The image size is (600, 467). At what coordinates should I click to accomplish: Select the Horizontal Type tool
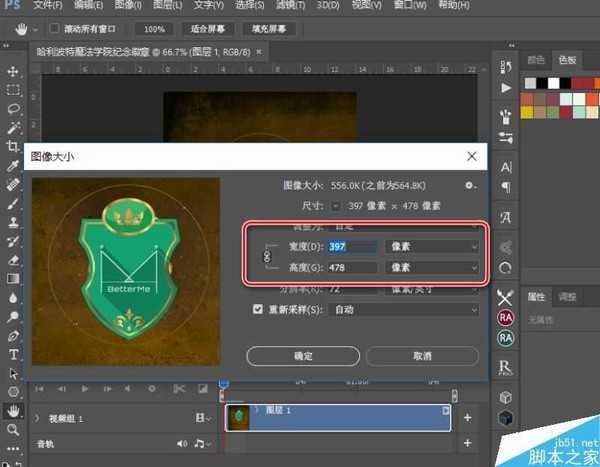pos(14,354)
